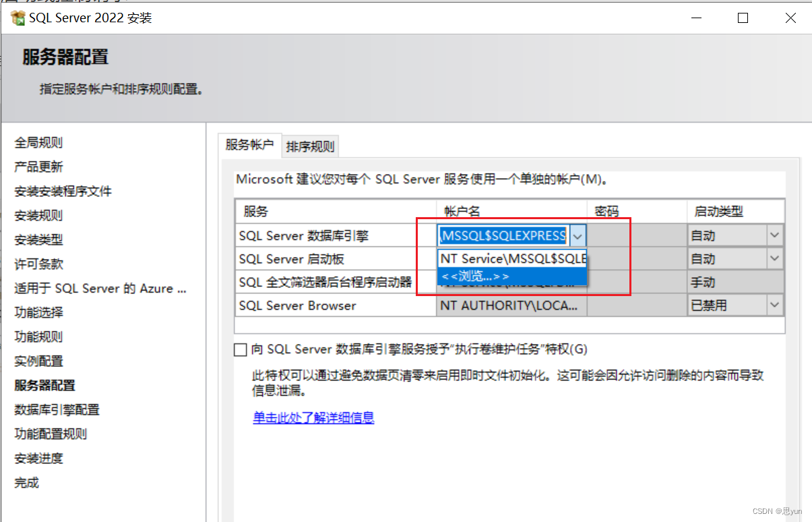Pick NT Service\MSSQL$SQLE account from list
The image size is (812, 522).
(x=512, y=259)
